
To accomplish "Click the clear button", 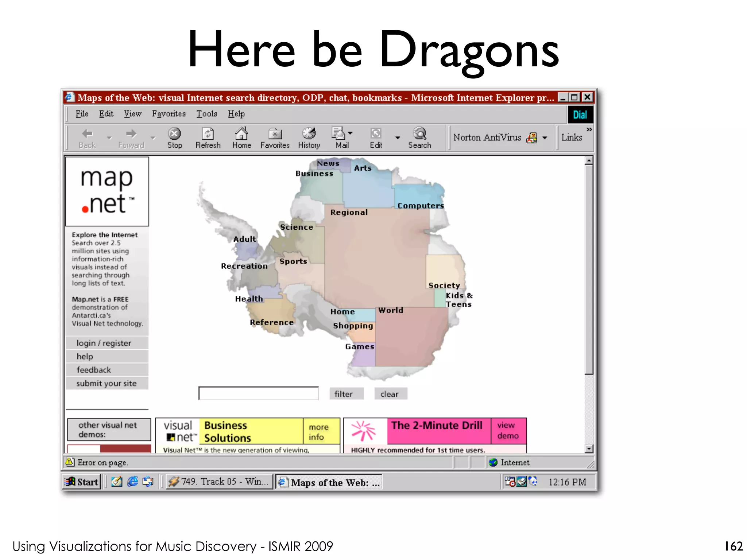I will coord(391,394).
